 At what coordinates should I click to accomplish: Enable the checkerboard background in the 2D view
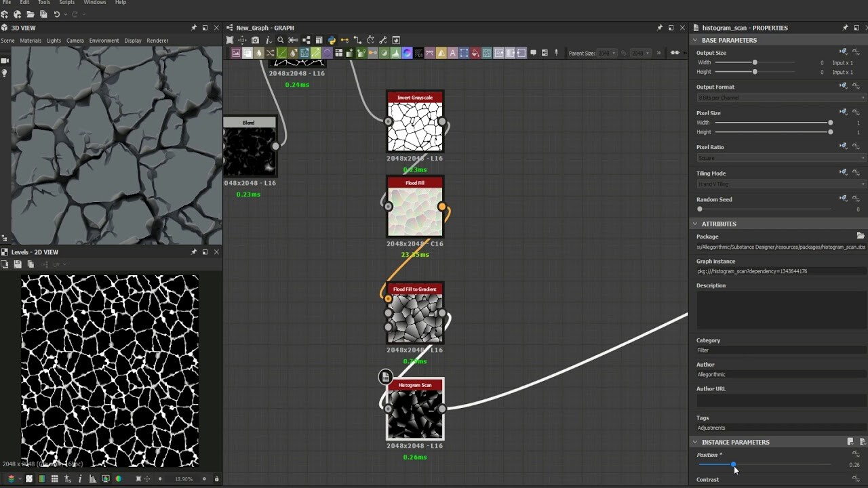point(28,479)
